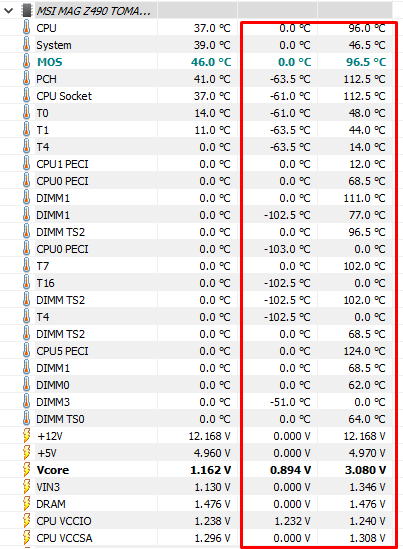Select the bold Vcore sensor label
This screenshot has width=403, height=549.
(x=53, y=470)
